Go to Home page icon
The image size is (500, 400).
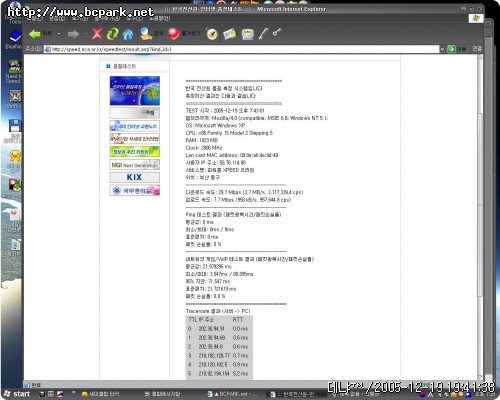coord(128,34)
